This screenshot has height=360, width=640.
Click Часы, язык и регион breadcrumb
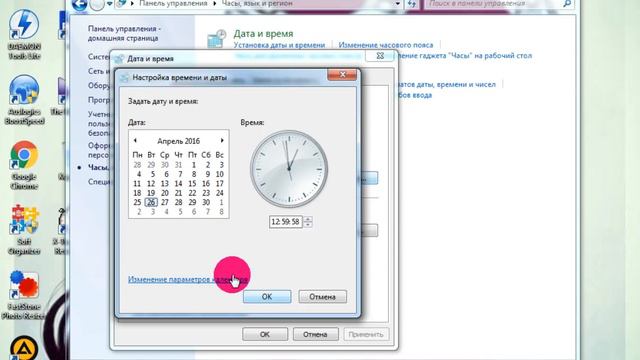[257, 3]
